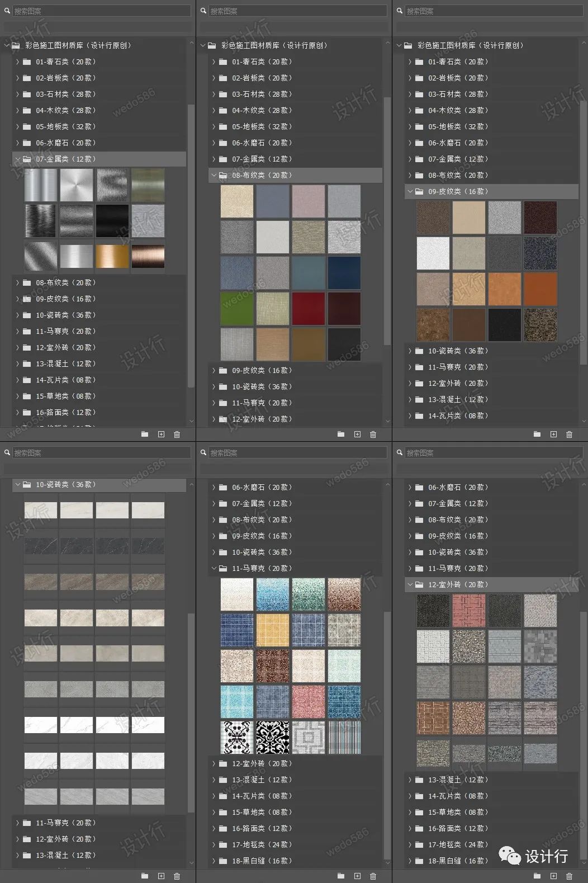The width and height of the screenshot is (588, 883).
Task: Select the red brick paving pattern
Action: coord(469,611)
